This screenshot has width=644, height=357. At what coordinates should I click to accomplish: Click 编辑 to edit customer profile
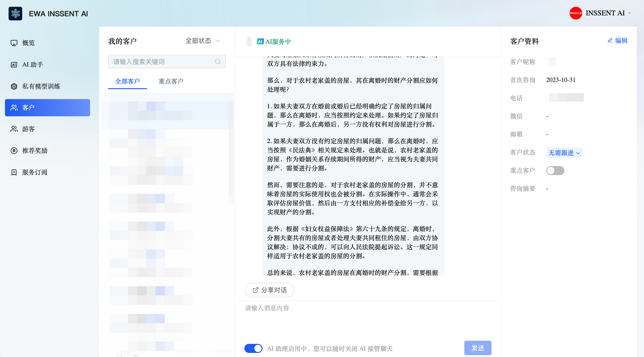click(x=618, y=41)
